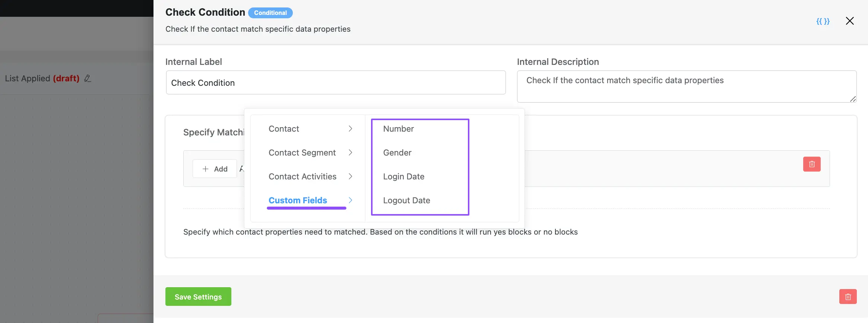Expand the chevron beside Contact Activities

pos(350,176)
